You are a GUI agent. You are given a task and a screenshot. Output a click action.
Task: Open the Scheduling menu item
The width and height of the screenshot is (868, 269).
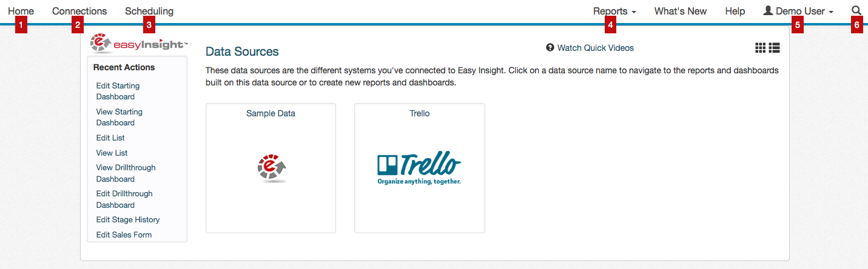pyautogui.click(x=149, y=11)
